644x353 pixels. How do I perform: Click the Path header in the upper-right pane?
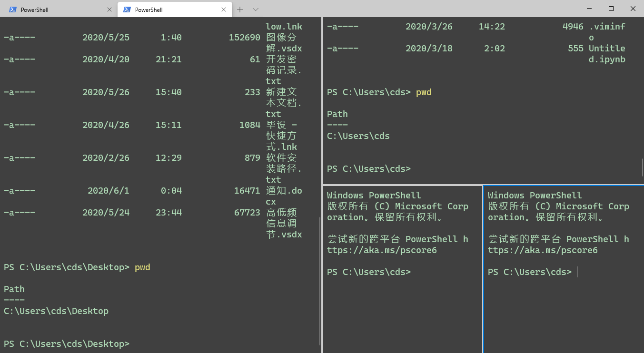pyautogui.click(x=337, y=114)
